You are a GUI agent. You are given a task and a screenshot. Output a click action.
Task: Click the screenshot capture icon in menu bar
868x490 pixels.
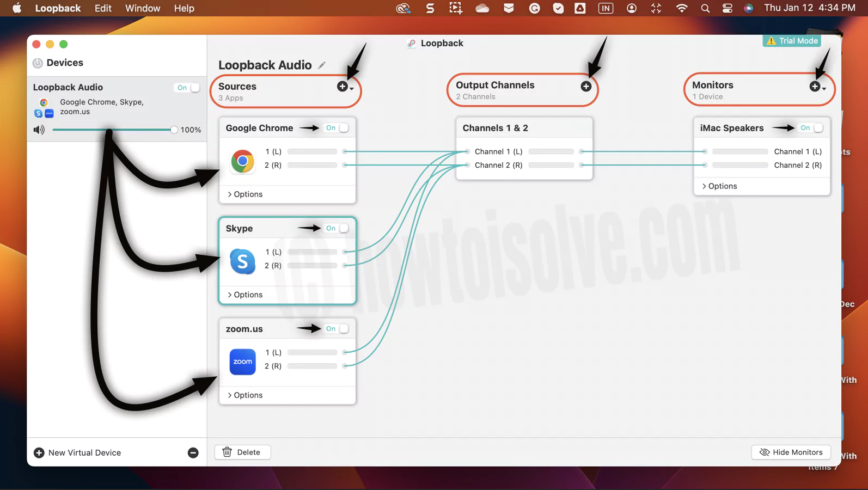[x=455, y=8]
